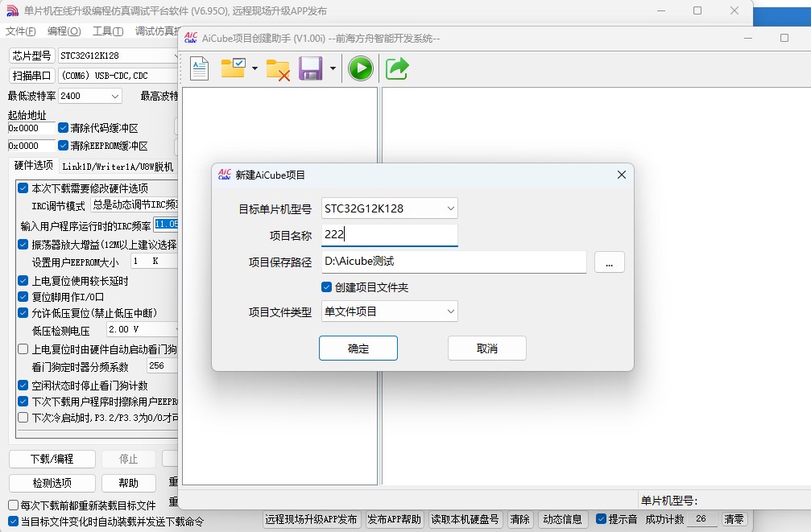Enable 每次下载前都重新装载目标文件 checkbox
Image resolution: width=811 pixels, height=532 pixels.
coord(14,505)
